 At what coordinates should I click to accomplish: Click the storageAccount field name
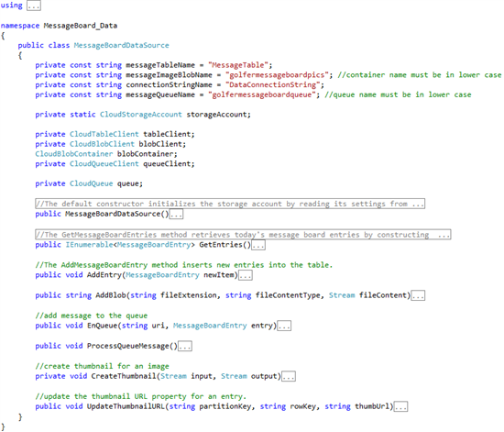(x=216, y=115)
